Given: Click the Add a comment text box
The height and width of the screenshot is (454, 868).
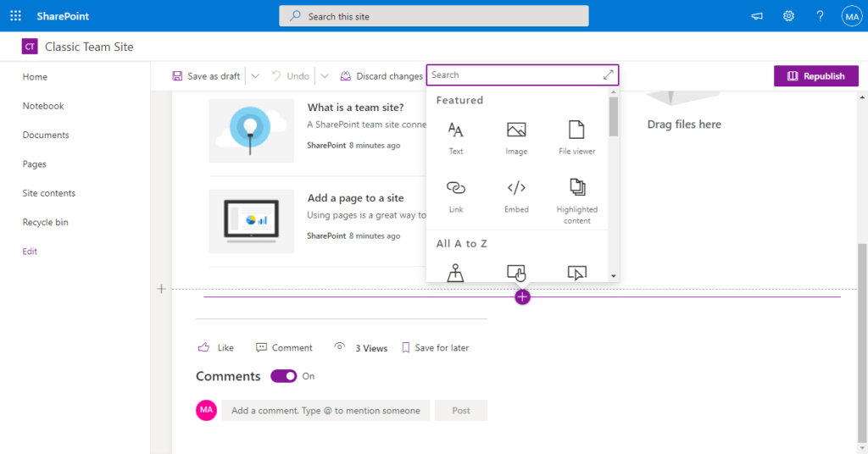Looking at the screenshot, I should tap(325, 410).
